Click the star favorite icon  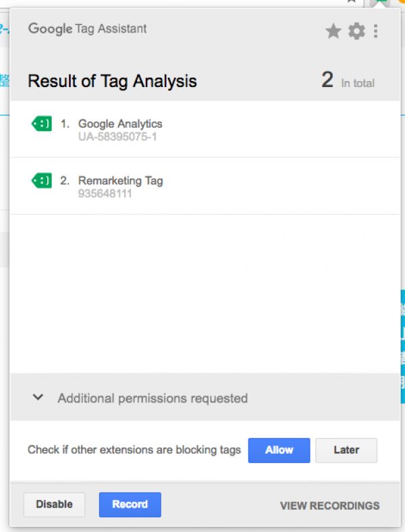pos(333,31)
